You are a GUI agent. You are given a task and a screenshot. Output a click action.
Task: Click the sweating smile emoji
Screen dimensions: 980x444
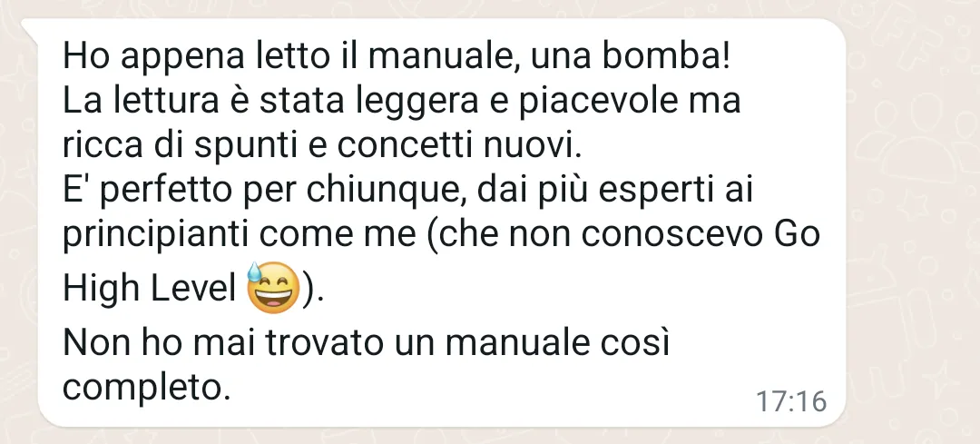(x=273, y=288)
